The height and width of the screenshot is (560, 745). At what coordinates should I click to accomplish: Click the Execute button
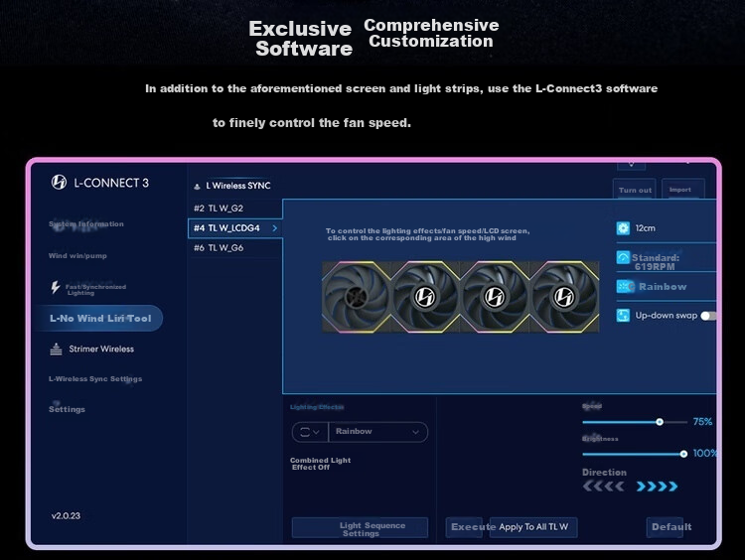[x=464, y=527]
